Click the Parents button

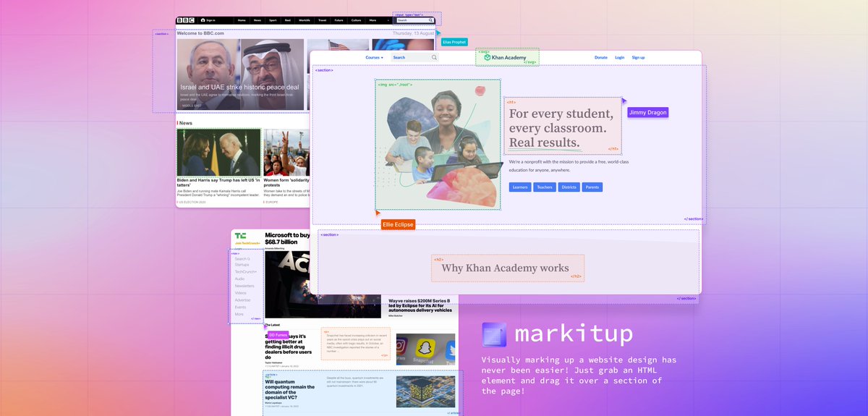tap(592, 187)
